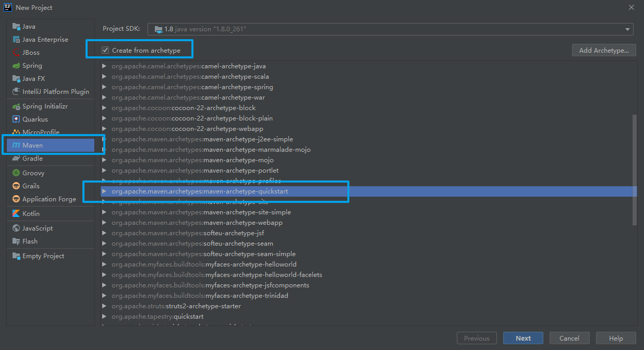
Task: Expand the softeu-archetype-jsf arrow
Action: pyautogui.click(x=104, y=233)
